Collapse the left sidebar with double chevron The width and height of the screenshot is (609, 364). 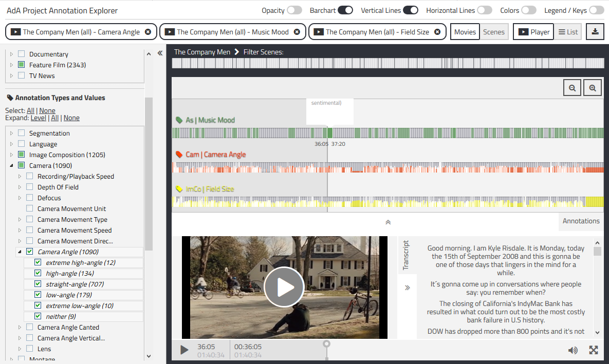[x=160, y=53]
